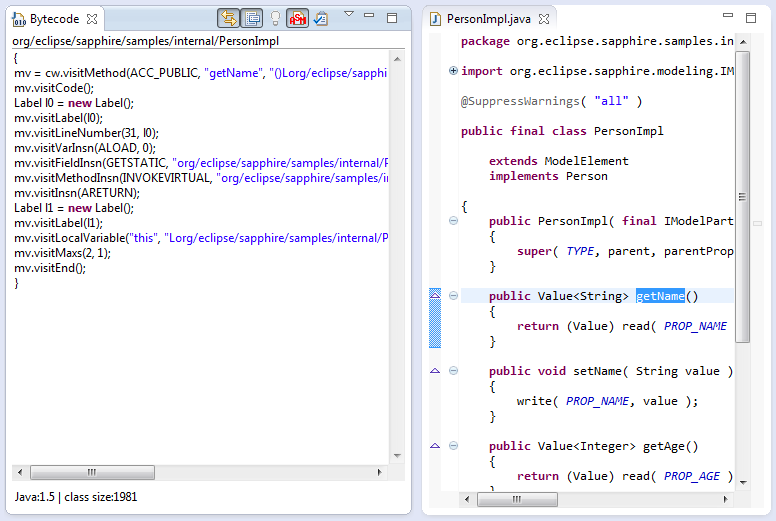Select the Bytecode tab
This screenshot has width=776, height=521.
pos(54,19)
